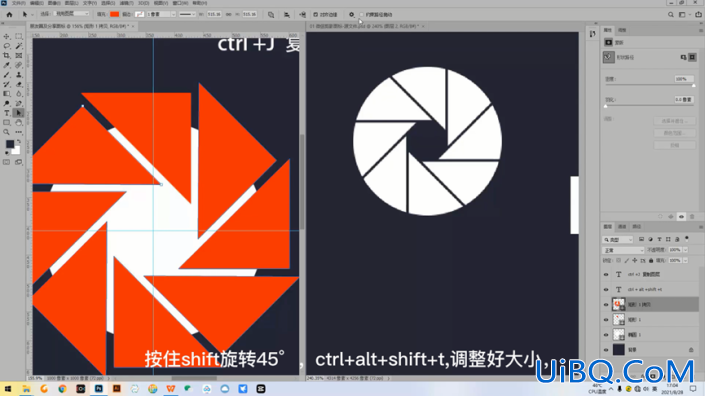This screenshot has width=705, height=396.
Task: Select the Healing Brush tool
Action: coord(18,65)
